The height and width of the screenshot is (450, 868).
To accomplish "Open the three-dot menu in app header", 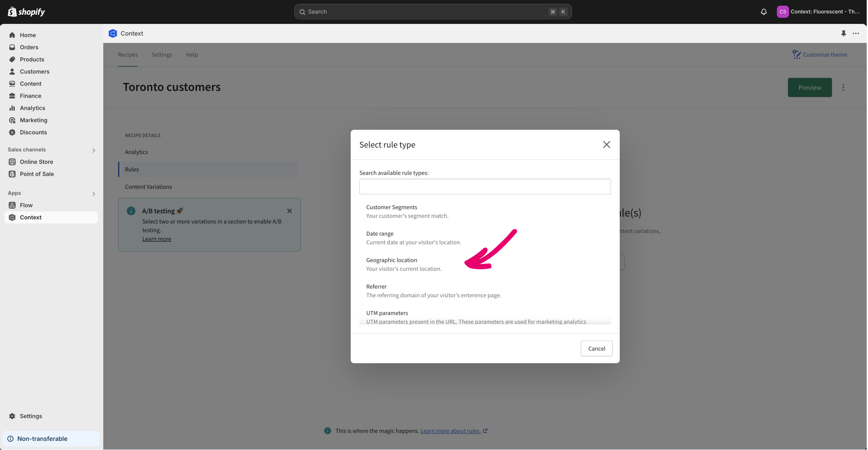I will pyautogui.click(x=855, y=33).
